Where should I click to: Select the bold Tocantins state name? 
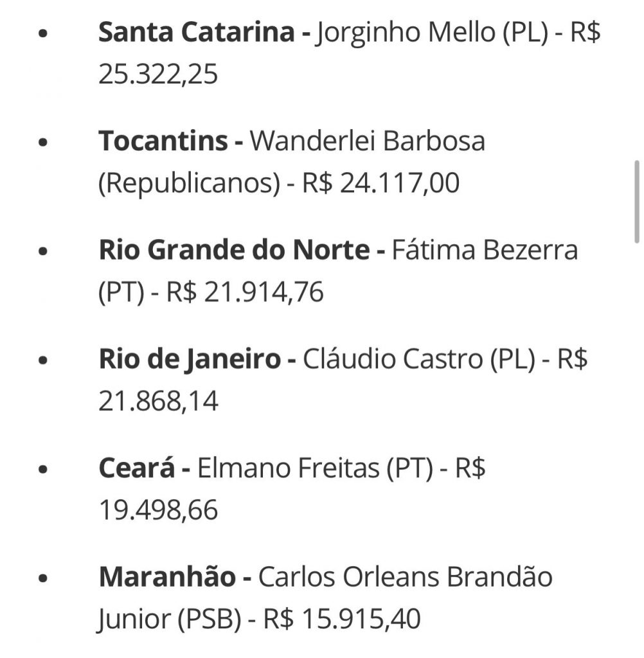click(163, 141)
